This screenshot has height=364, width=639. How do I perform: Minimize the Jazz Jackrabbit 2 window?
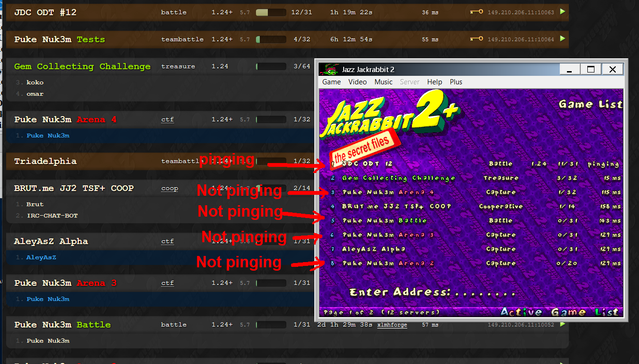570,70
